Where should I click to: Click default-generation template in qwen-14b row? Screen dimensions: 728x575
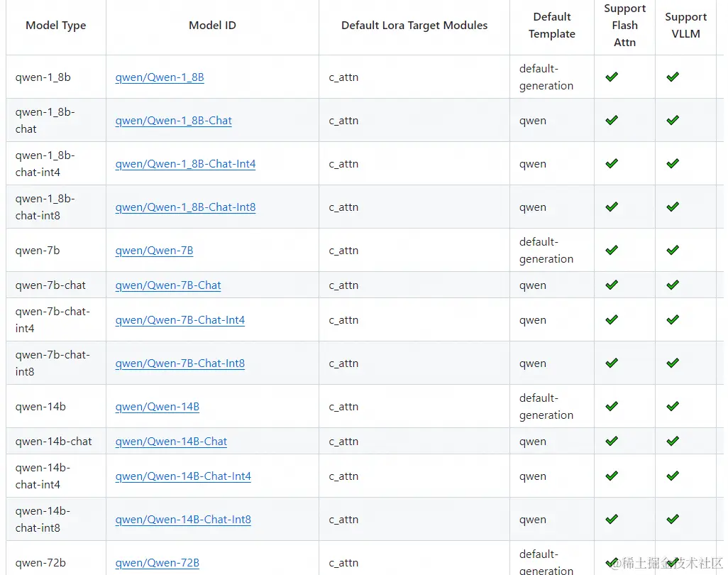click(546, 406)
